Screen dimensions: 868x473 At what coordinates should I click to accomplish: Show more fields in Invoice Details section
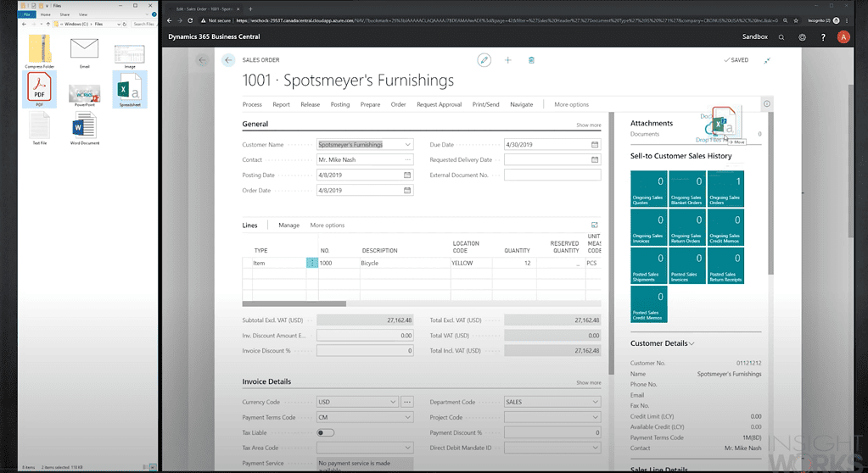(x=588, y=383)
